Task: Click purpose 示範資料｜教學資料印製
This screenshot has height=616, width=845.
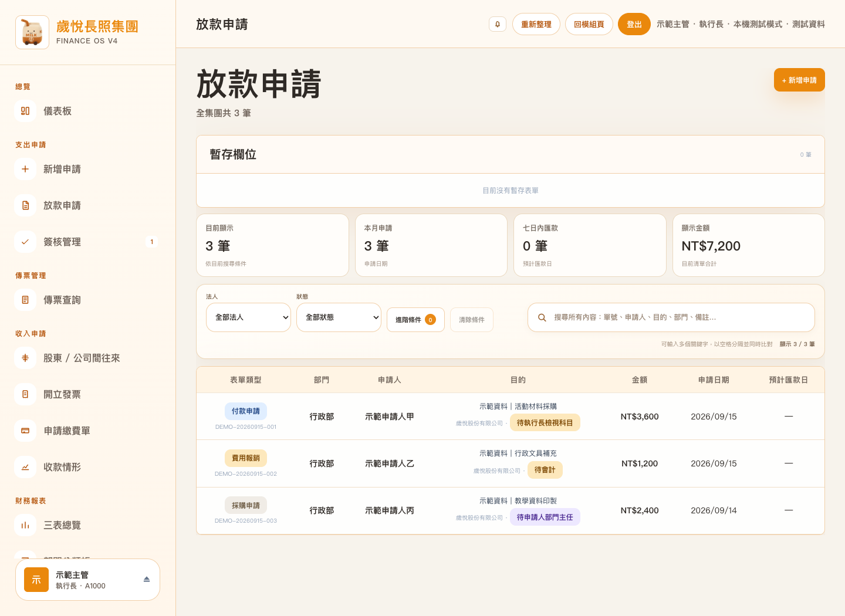Action: [x=518, y=501]
